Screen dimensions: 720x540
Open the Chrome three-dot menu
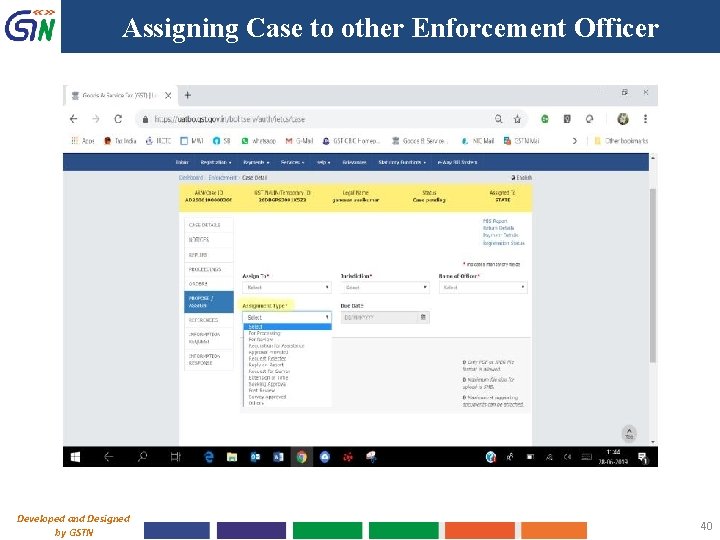tap(645, 119)
